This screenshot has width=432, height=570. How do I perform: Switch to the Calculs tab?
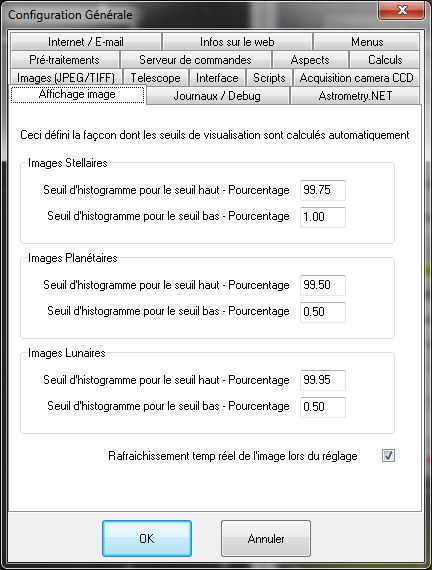coord(385,60)
